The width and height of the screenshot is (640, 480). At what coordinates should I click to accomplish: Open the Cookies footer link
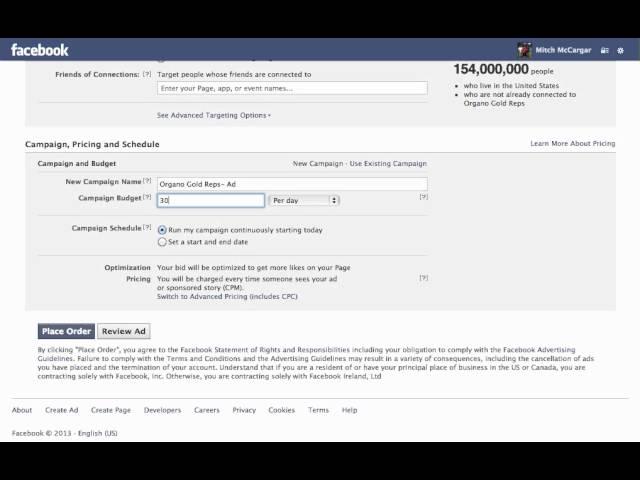[x=282, y=410]
